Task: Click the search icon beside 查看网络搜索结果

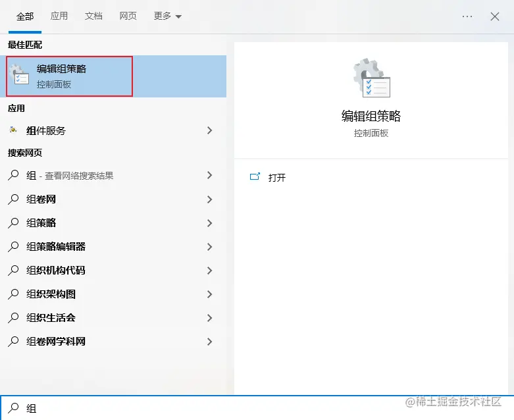Action: tap(13, 175)
